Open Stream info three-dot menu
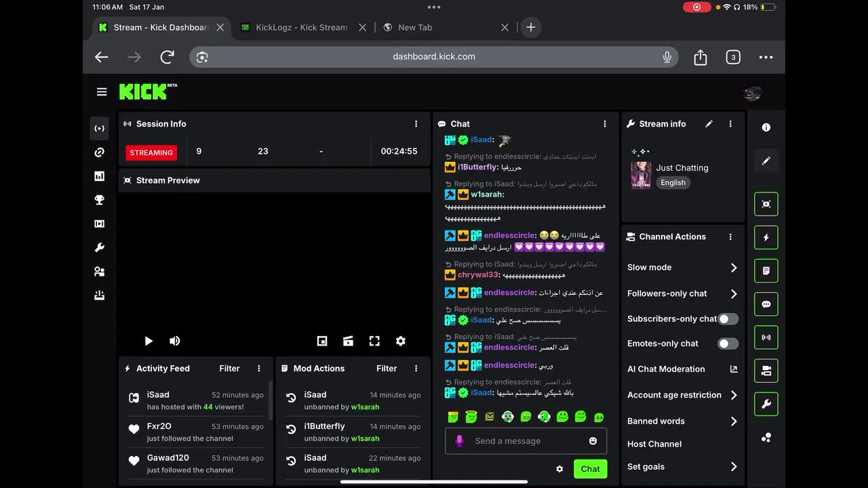Image resolution: width=868 pixels, height=488 pixels. point(730,124)
